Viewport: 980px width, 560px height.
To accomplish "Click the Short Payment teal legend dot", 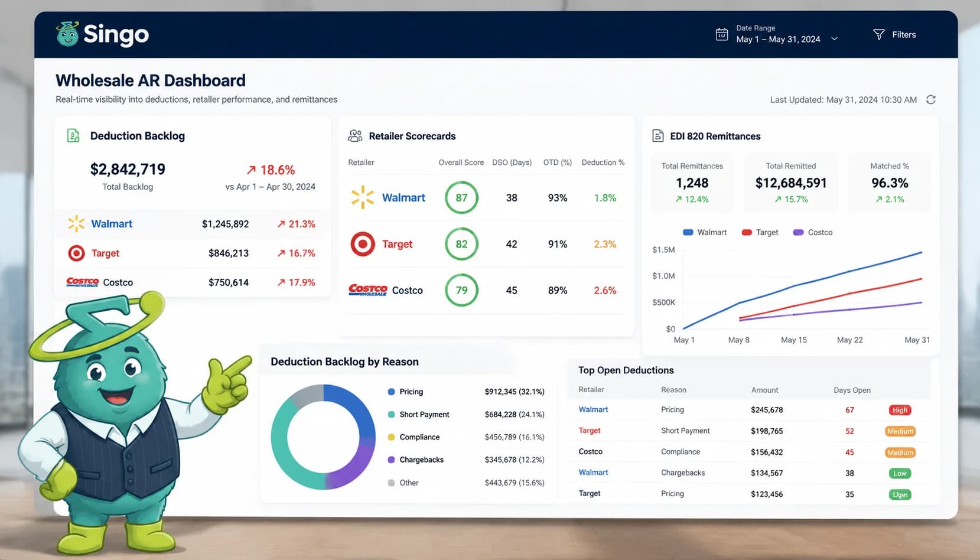I will tap(391, 415).
